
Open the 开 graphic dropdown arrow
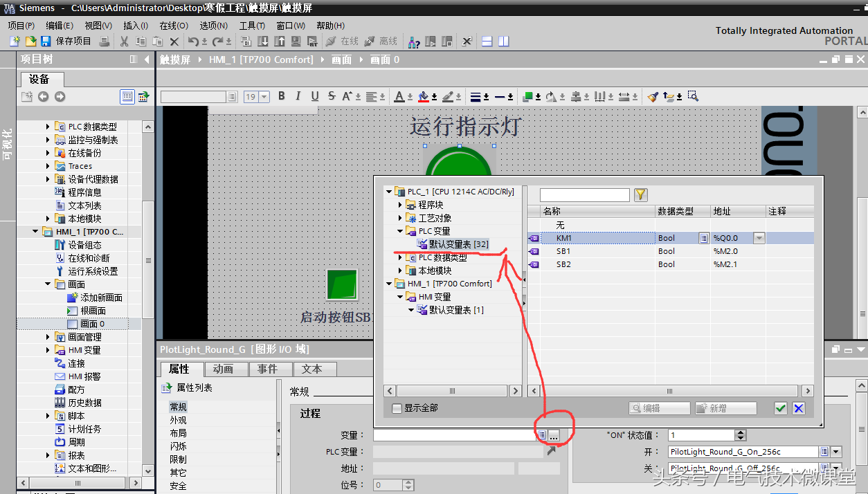(836, 452)
